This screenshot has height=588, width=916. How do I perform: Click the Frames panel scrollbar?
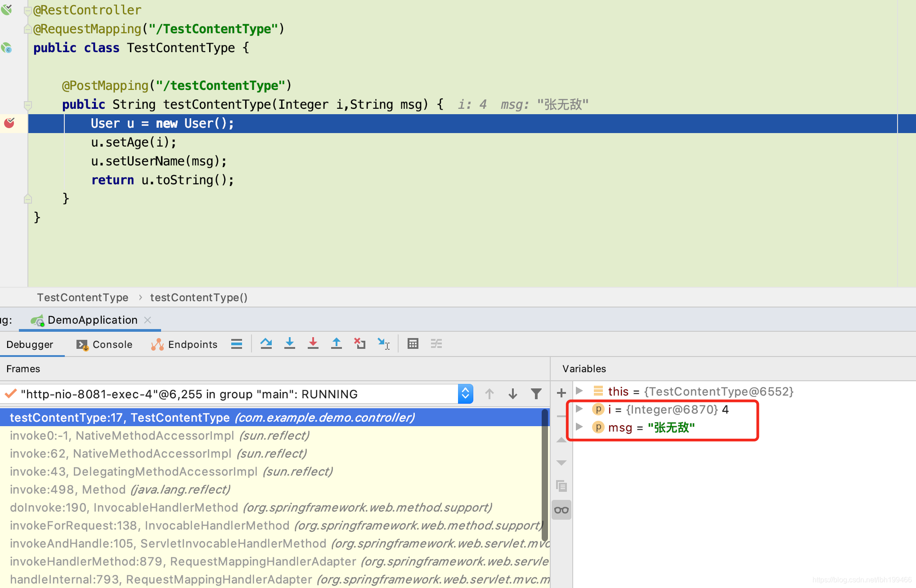(x=545, y=475)
